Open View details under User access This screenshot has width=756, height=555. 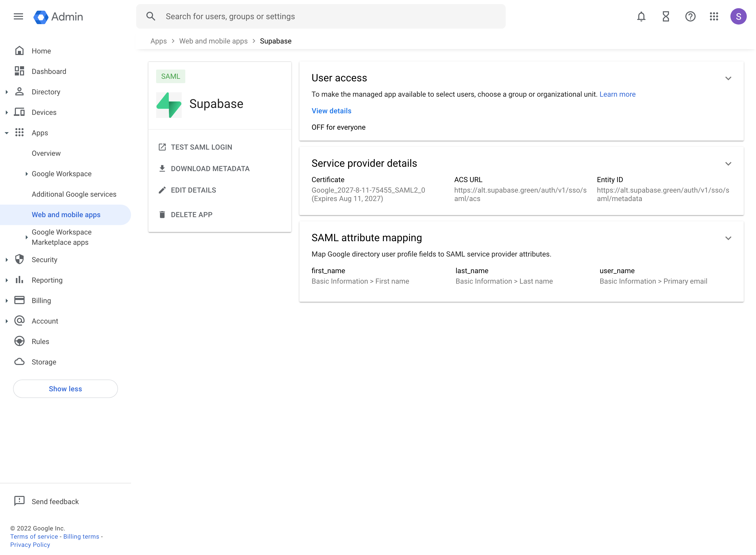pos(331,111)
